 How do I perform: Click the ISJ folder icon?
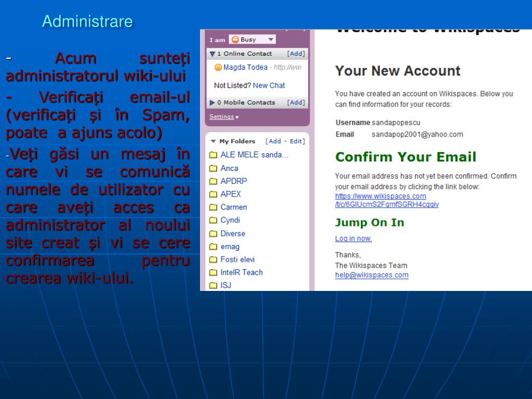click(213, 286)
